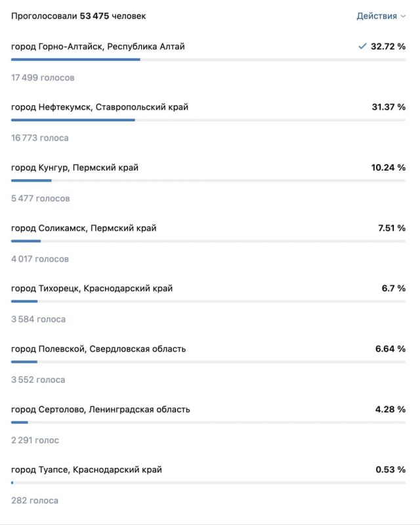View the 3 584 голоса voter list

(x=39, y=319)
